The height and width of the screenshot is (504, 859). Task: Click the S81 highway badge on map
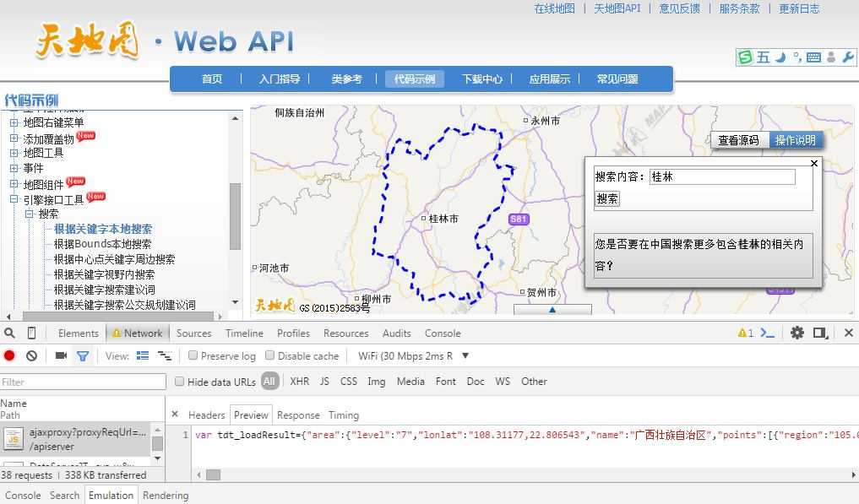click(x=519, y=219)
